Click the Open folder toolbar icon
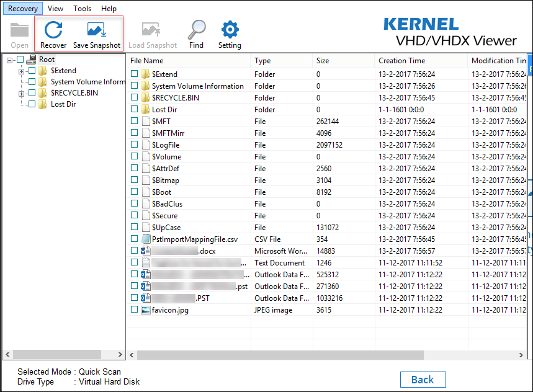This screenshot has width=533, height=392. coord(19,30)
